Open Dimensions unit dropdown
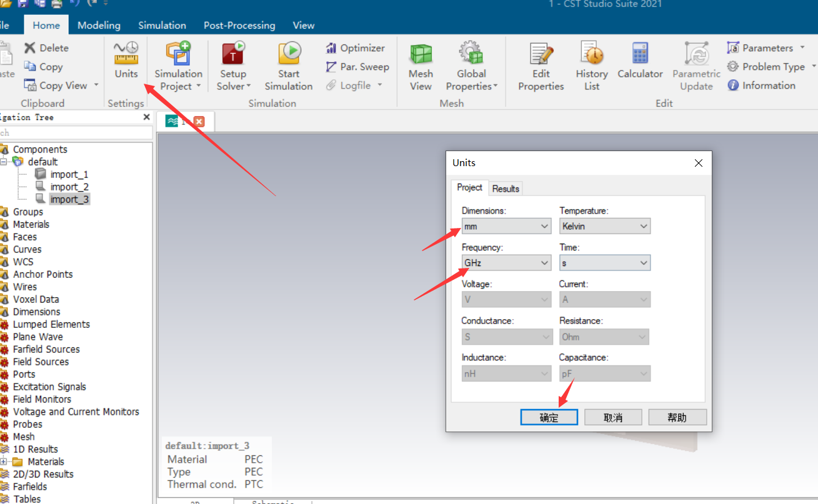Screen dimensions: 818x504 (x=506, y=226)
